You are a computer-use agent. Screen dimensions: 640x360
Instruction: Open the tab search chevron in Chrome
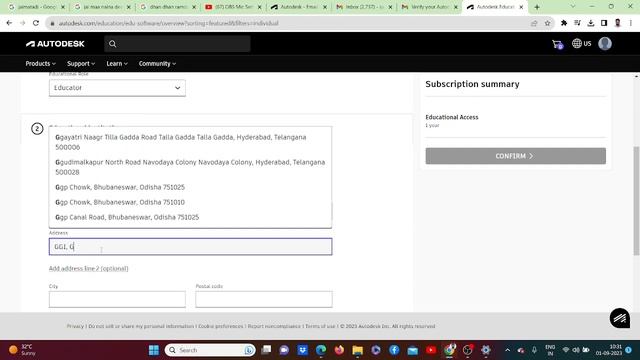(573, 7)
